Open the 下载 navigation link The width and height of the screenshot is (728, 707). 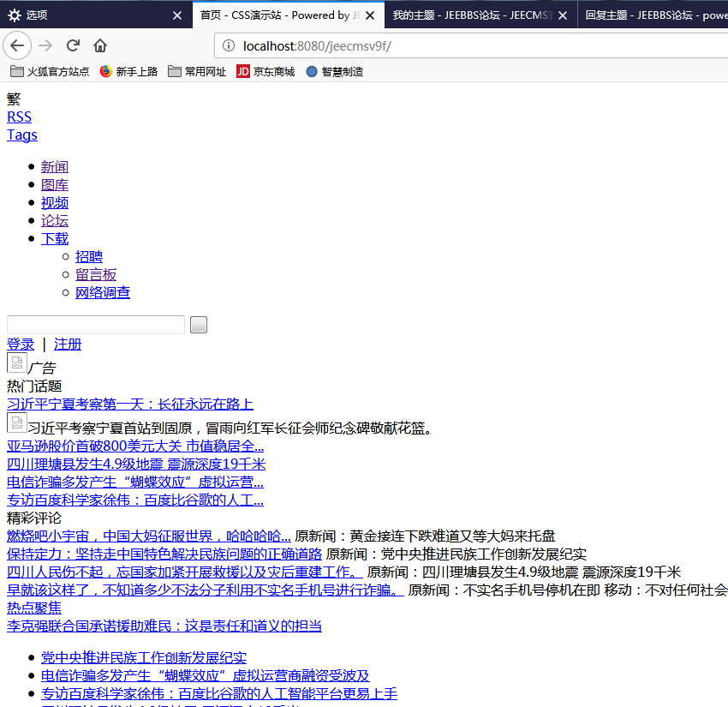[x=55, y=239]
